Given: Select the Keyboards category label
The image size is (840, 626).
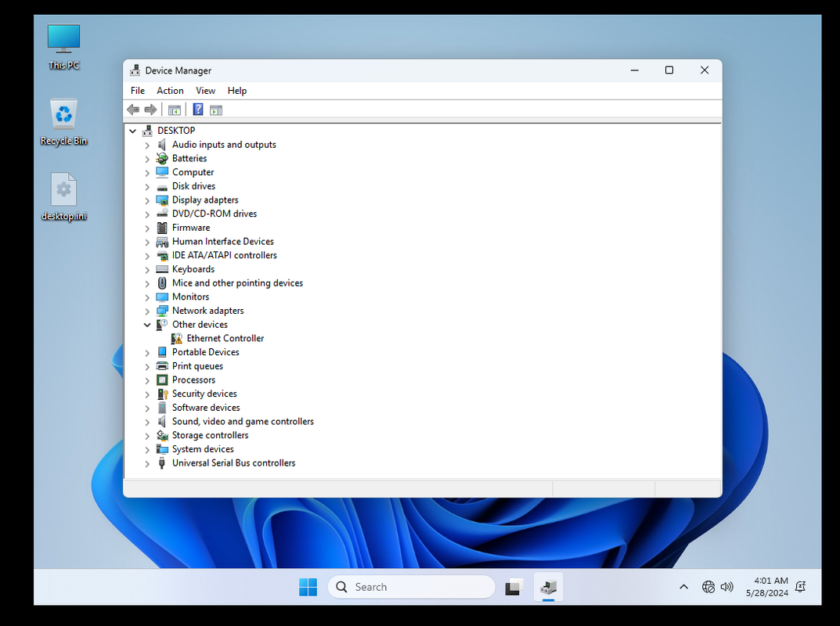Looking at the screenshot, I should point(193,269).
